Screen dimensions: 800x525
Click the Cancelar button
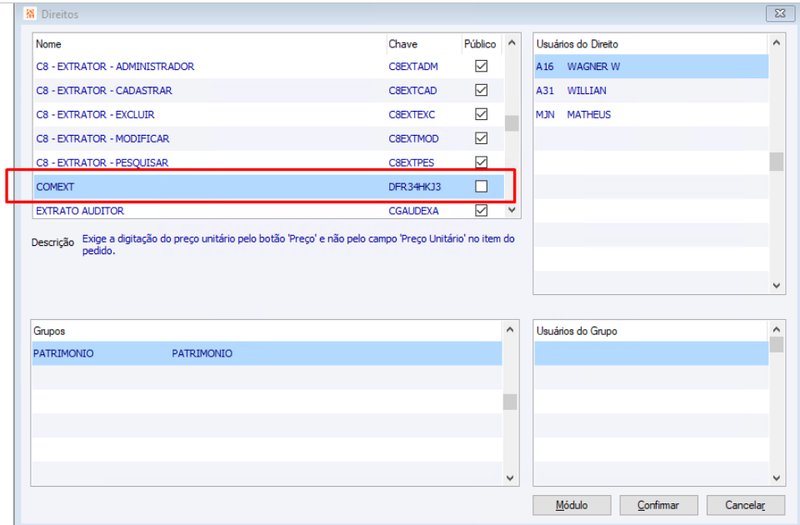pyautogui.click(x=745, y=505)
